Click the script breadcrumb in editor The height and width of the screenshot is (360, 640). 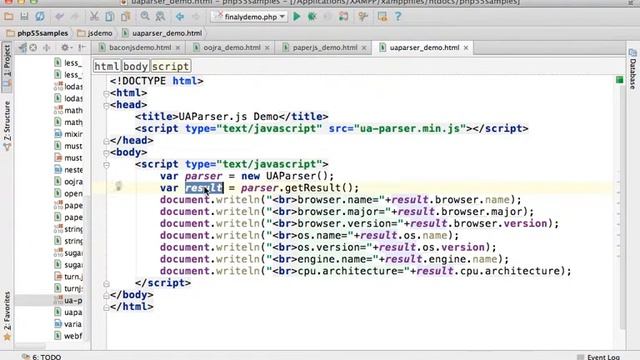point(171,66)
